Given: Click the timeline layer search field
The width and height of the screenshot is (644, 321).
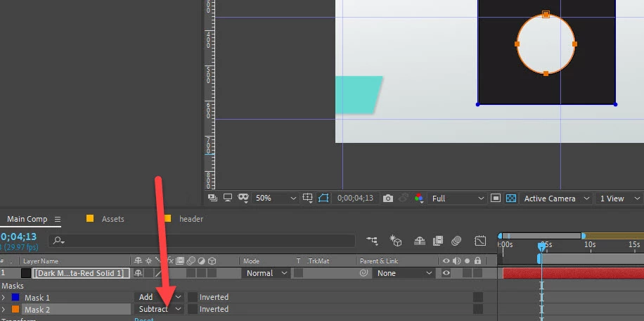Looking at the screenshot, I should [x=201, y=241].
